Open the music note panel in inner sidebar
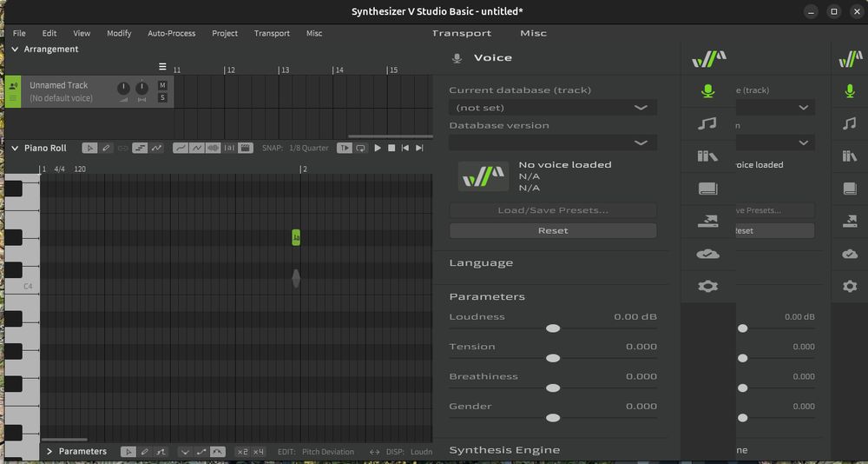The height and width of the screenshot is (464, 868). click(707, 123)
